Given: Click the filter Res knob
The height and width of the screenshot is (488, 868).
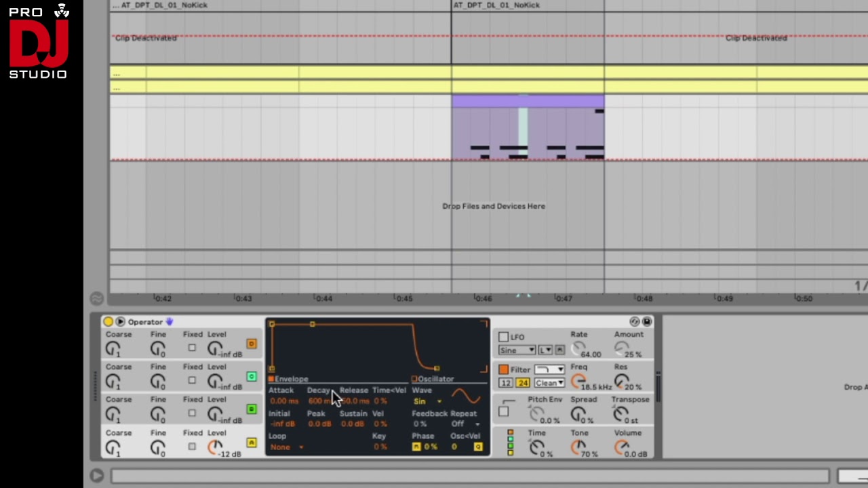Looking at the screenshot, I should [622, 381].
